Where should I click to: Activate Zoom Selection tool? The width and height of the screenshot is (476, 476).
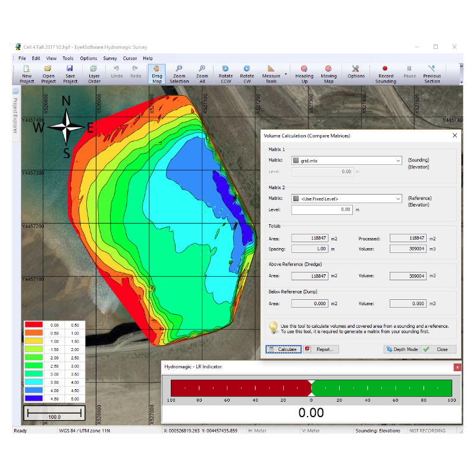point(179,74)
